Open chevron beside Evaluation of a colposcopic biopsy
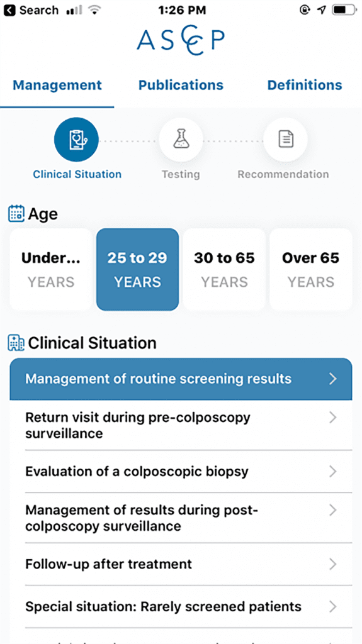The height and width of the screenshot is (644, 362). tap(333, 472)
